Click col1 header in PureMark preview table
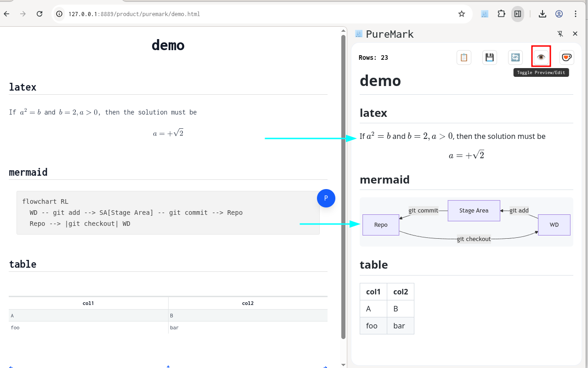588x368 pixels. 373,292
